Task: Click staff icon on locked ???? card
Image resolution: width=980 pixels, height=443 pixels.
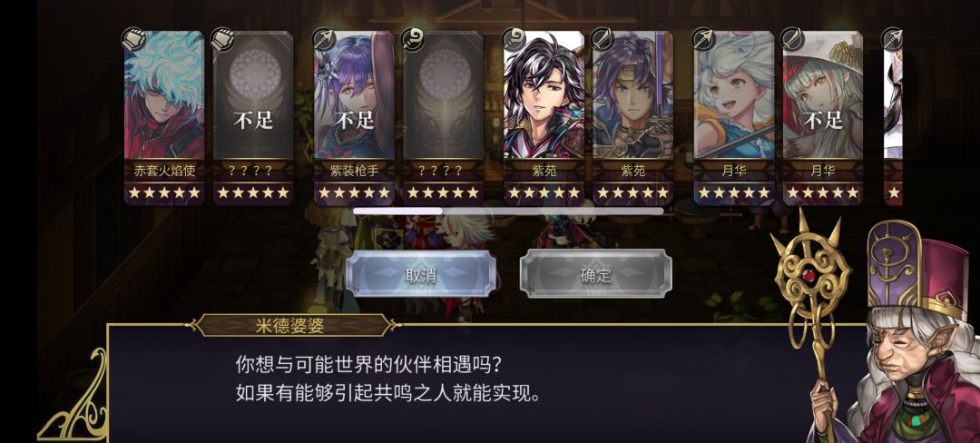Action: point(413,39)
